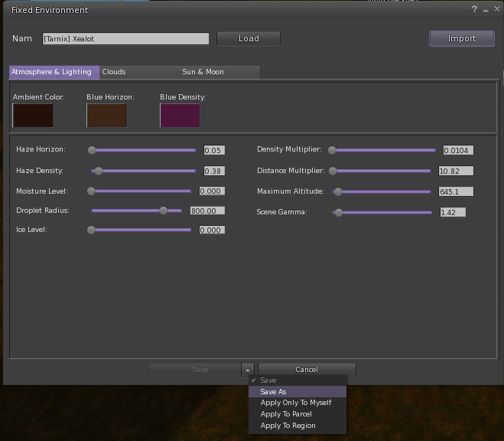Switch to the Clouds tab
The height and width of the screenshot is (441, 504).
click(114, 72)
